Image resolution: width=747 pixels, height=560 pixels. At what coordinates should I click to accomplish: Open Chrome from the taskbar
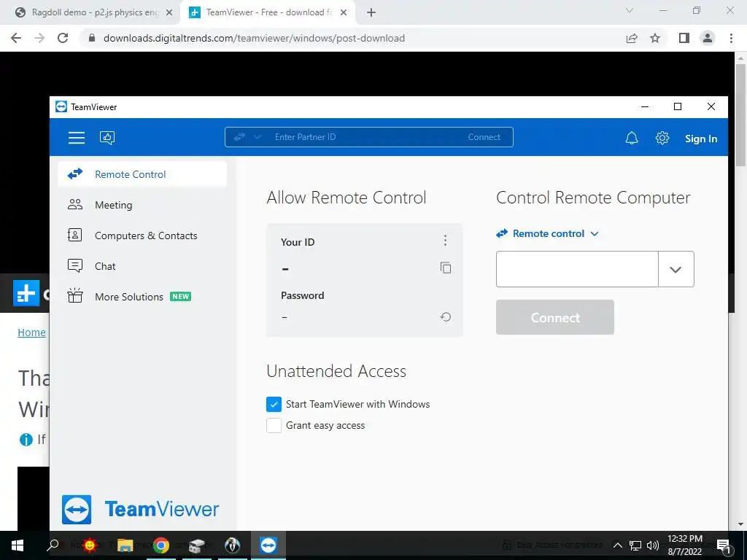(x=161, y=545)
